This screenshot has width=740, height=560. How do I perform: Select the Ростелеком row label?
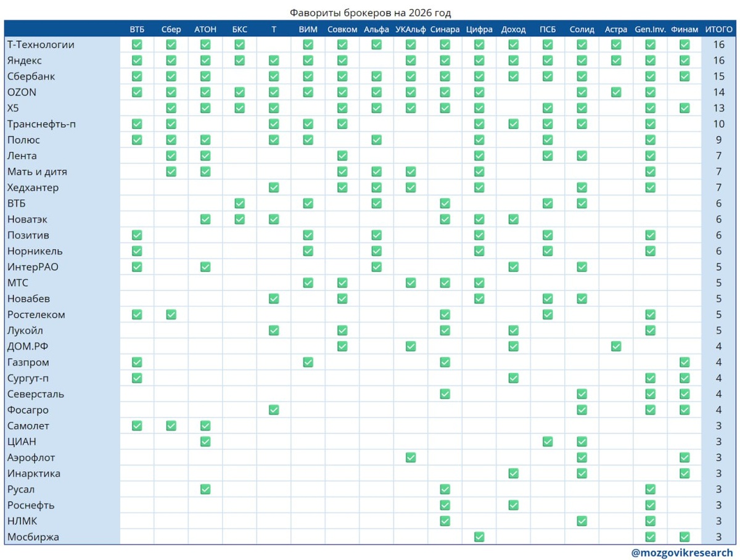pyautogui.click(x=36, y=315)
